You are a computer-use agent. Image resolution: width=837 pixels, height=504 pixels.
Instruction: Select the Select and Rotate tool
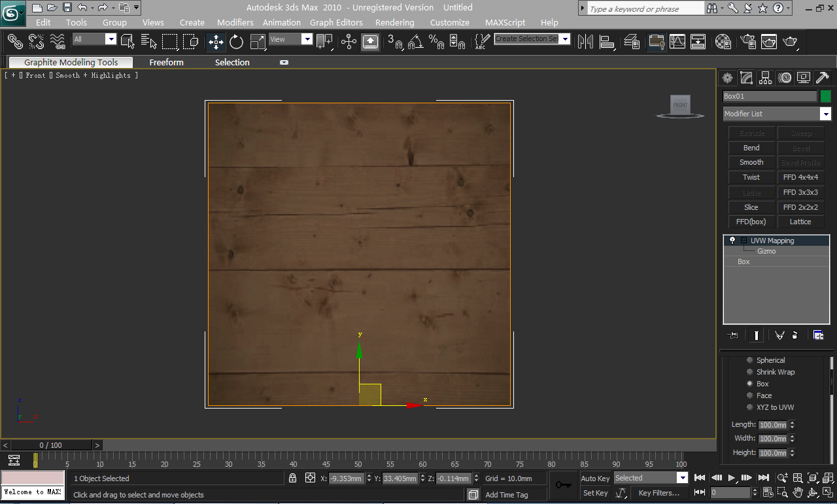click(237, 42)
